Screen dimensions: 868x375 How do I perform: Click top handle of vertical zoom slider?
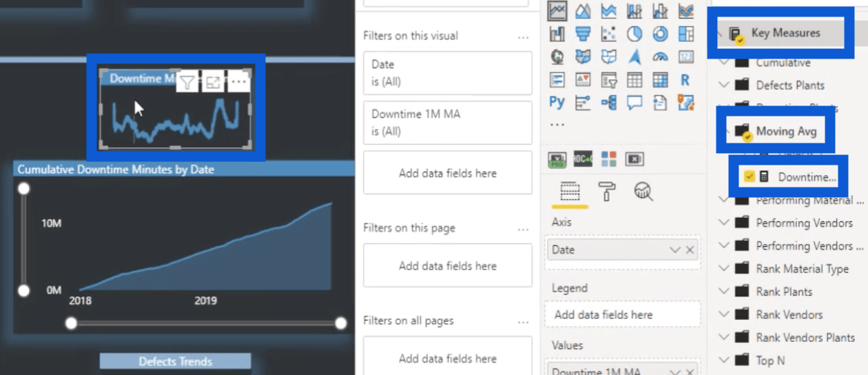click(23, 188)
